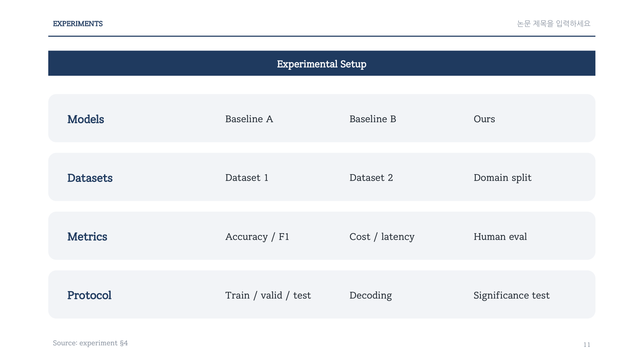
Task: Select the Experimental Setup title banner
Action: point(322,63)
